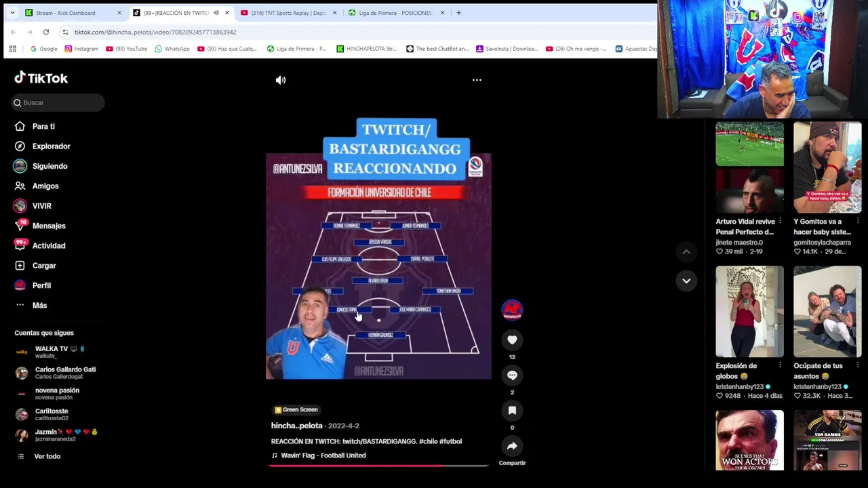
Task: Open jinete maestro.0 author link
Action: click(739, 242)
